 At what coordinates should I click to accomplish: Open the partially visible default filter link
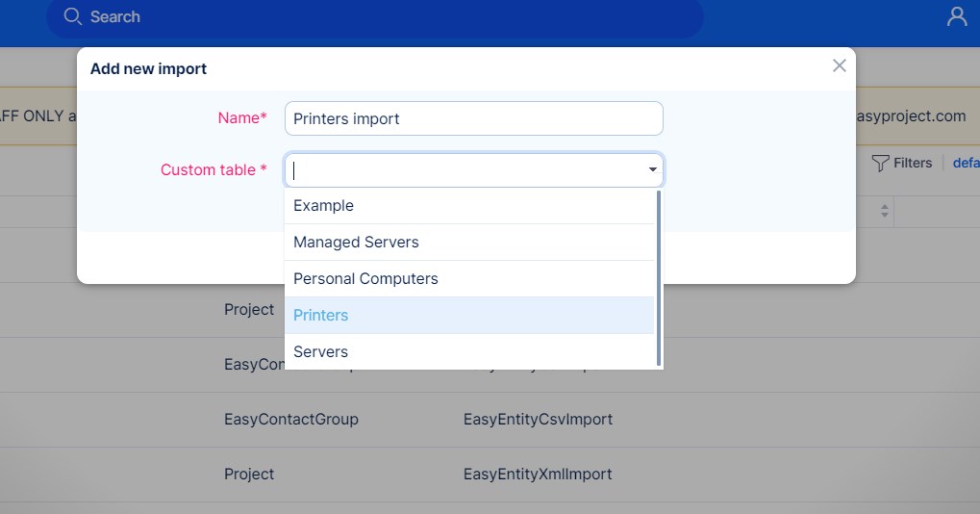tap(966, 164)
